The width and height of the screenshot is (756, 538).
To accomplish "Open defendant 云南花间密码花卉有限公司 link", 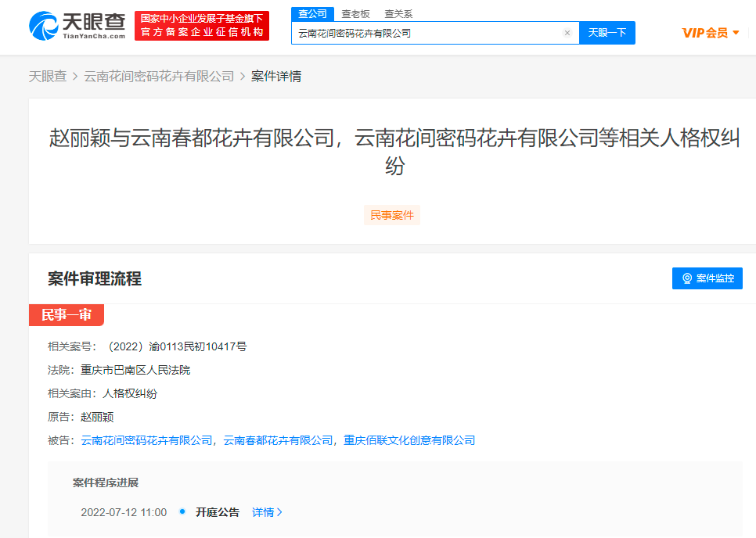I will [x=146, y=440].
